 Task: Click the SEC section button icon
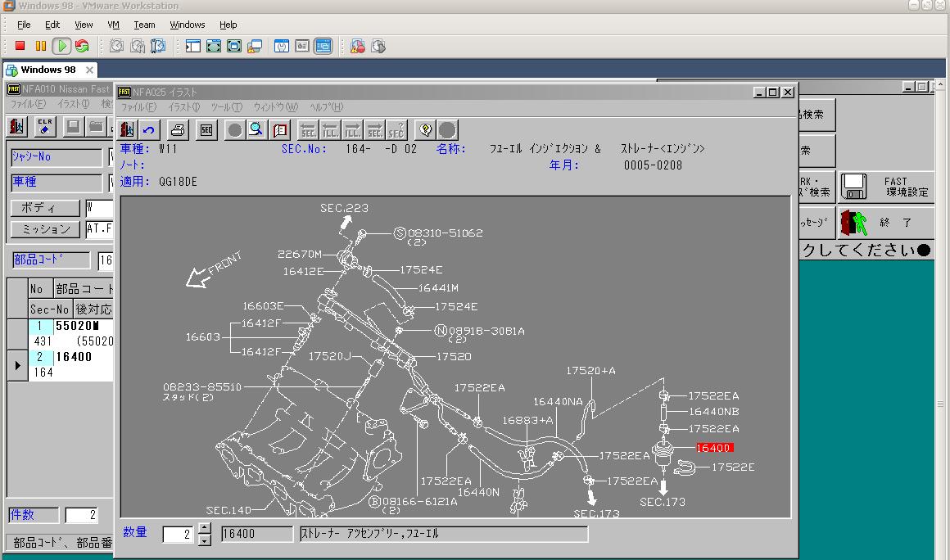206,129
